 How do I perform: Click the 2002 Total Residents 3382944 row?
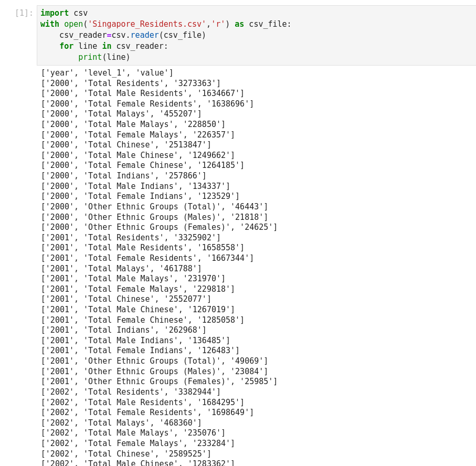[x=131, y=392]
